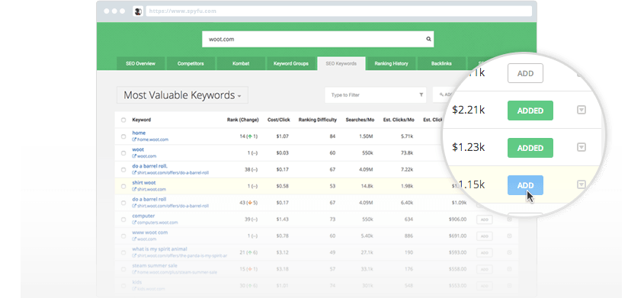Select the SEO Keywords tab
The width and height of the screenshot is (644, 298).
(x=341, y=63)
